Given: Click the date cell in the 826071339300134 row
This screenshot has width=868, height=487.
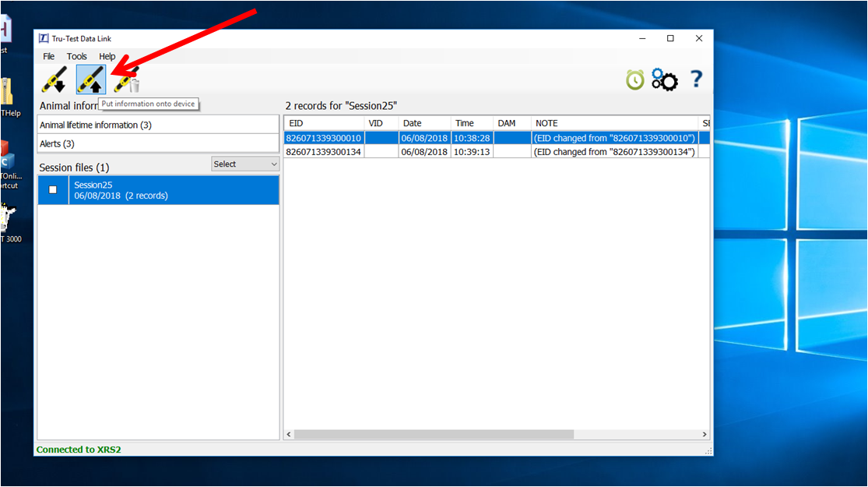Looking at the screenshot, I should (x=424, y=152).
